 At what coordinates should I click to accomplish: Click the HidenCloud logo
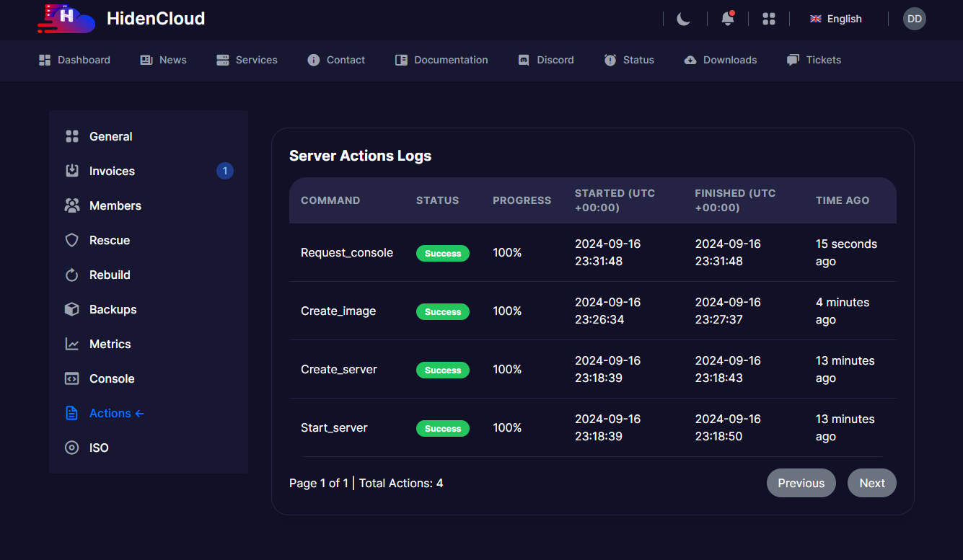(x=66, y=18)
